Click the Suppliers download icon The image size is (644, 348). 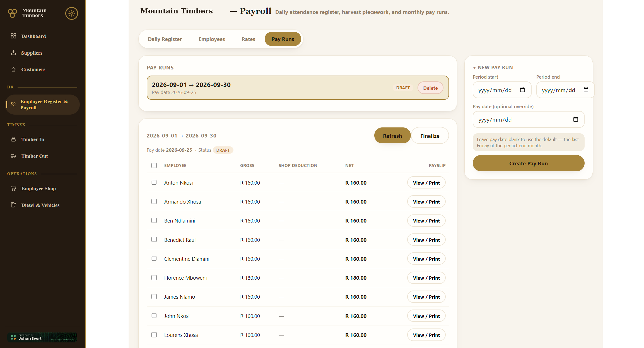coord(13,53)
